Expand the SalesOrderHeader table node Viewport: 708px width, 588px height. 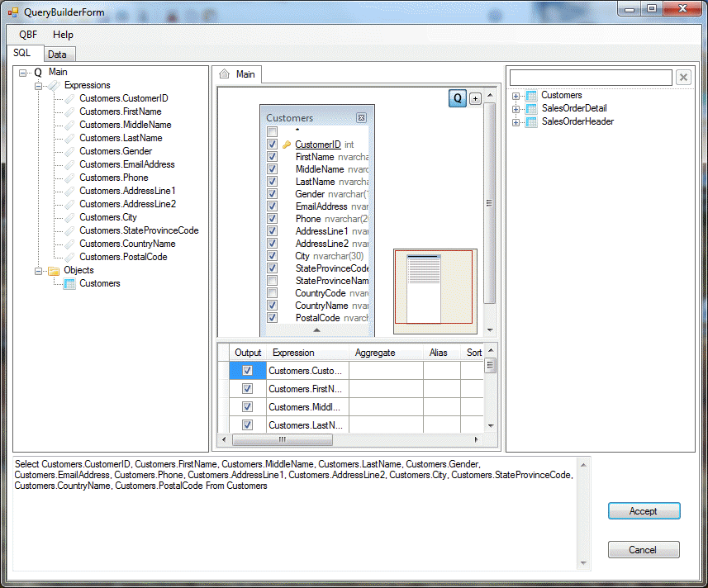pos(516,122)
